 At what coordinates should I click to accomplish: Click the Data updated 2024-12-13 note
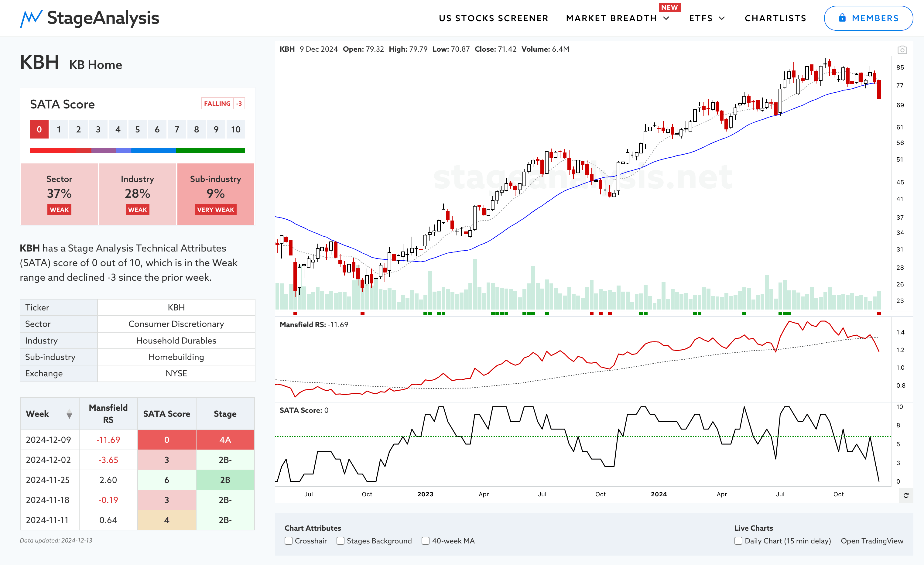pyautogui.click(x=56, y=540)
